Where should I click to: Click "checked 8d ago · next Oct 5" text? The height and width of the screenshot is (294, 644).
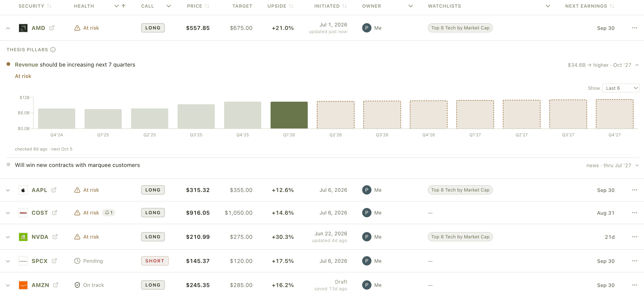pos(43,149)
